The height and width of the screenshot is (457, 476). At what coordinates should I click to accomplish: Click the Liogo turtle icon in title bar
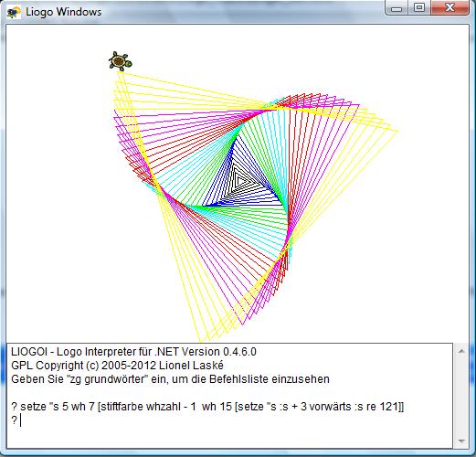pos(14,12)
